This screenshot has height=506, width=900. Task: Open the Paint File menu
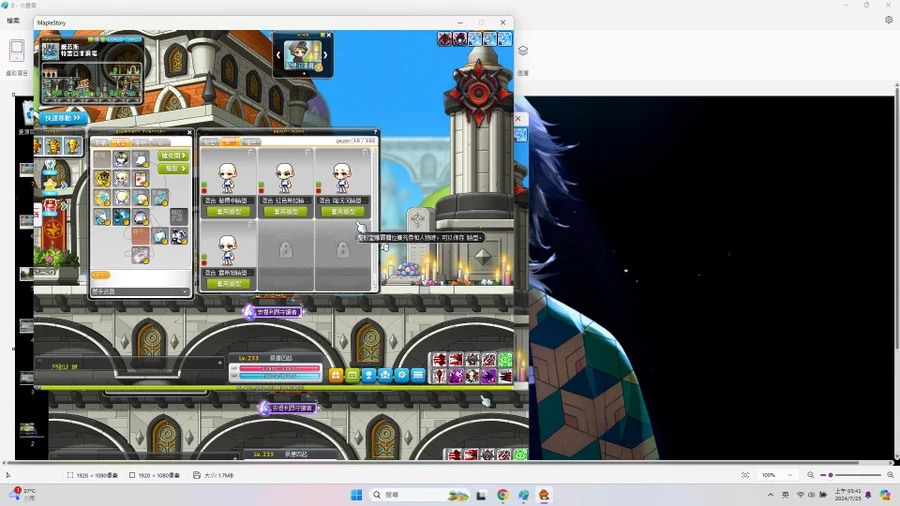(x=13, y=20)
